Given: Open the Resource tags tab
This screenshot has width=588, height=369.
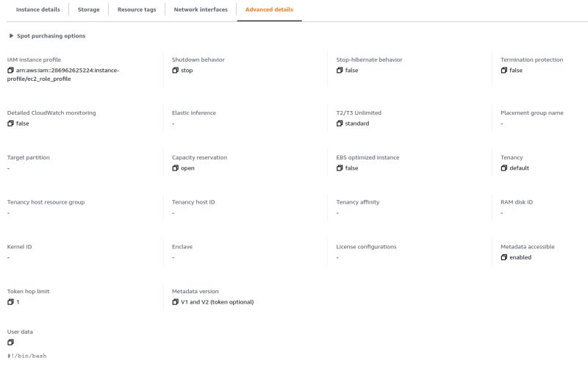Looking at the screenshot, I should pos(137,10).
